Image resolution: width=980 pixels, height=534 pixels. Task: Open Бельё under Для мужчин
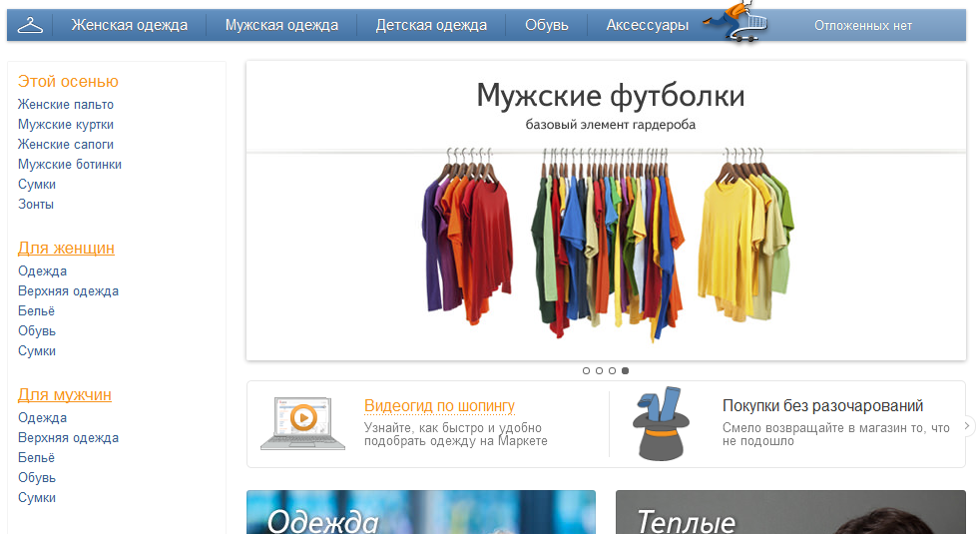(x=36, y=458)
